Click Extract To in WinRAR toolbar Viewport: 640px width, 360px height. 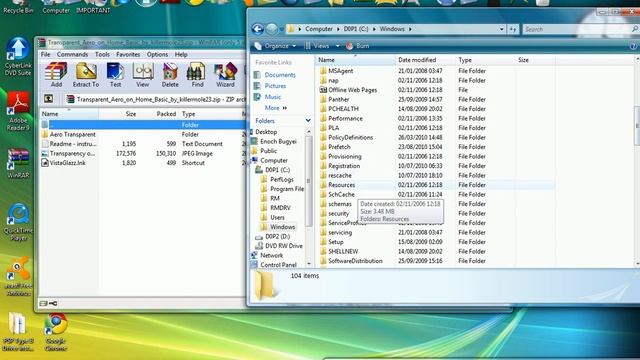tap(86, 75)
